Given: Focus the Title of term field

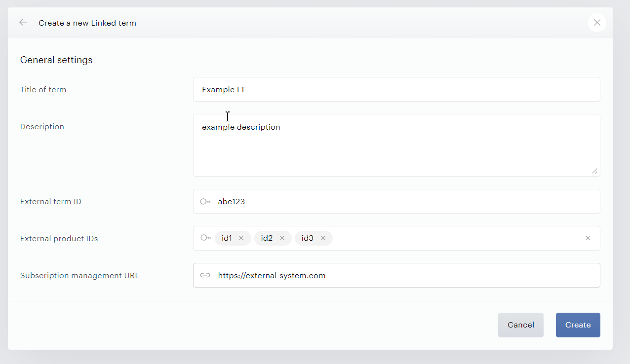Looking at the screenshot, I should [x=396, y=89].
